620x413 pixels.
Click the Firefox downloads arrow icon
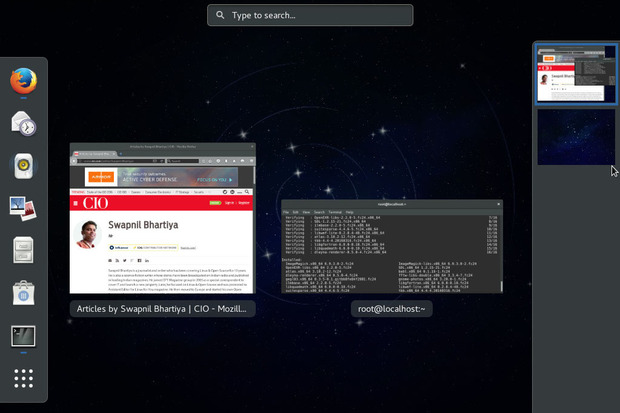(226, 161)
